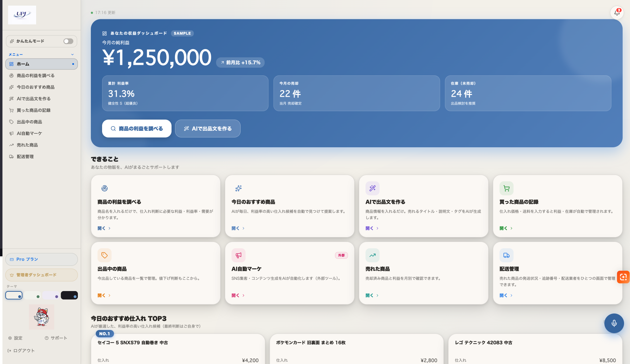Screen dimensions: 630x364
Task: Open 売れた商品 sidebar menu item
Action: pyautogui.click(x=41, y=145)
